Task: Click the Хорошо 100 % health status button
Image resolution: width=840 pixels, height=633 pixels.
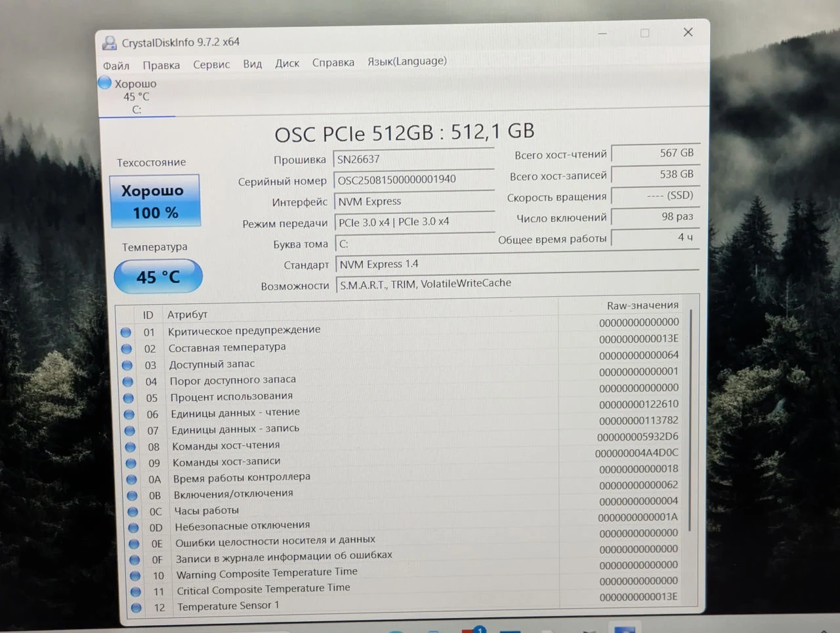Action: pyautogui.click(x=156, y=201)
